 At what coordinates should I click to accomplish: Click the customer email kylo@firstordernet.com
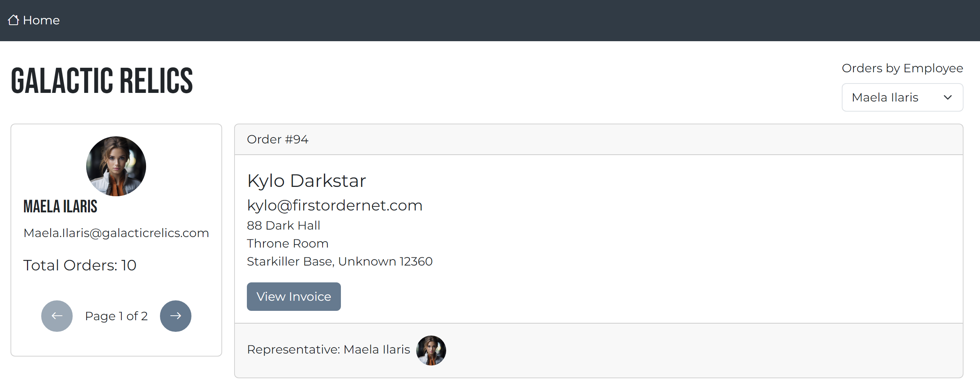(x=335, y=206)
